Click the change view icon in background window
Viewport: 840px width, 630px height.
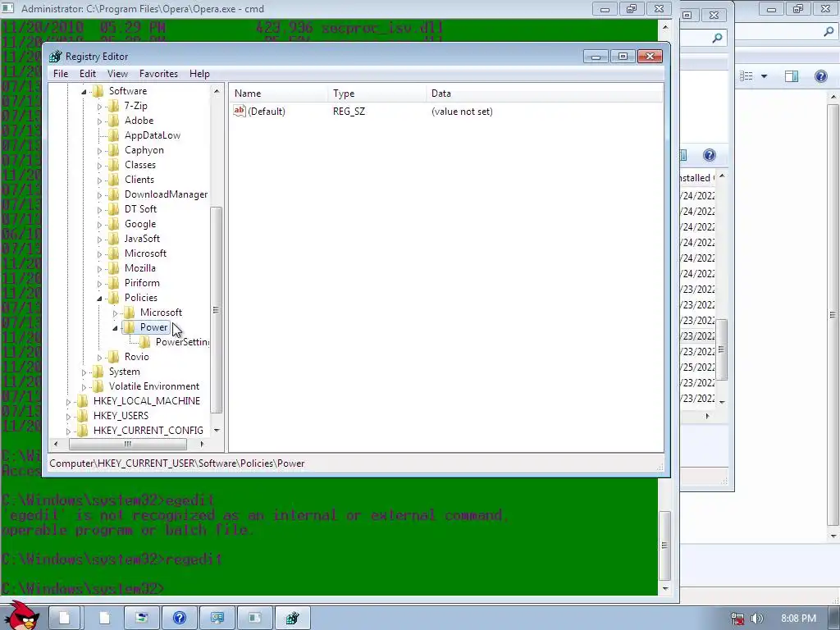tap(746, 76)
